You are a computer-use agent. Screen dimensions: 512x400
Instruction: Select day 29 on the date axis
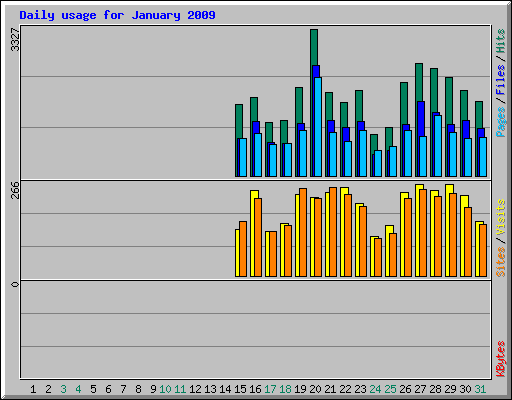450,389
